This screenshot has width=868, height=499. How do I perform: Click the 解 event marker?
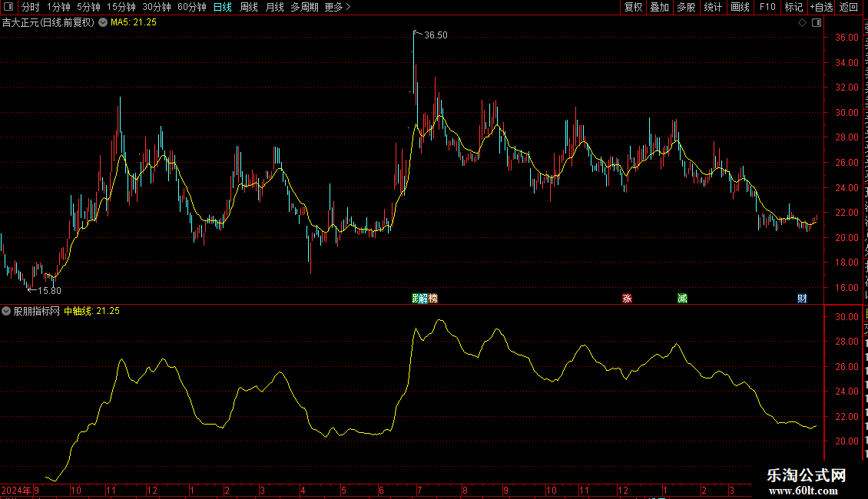point(423,299)
